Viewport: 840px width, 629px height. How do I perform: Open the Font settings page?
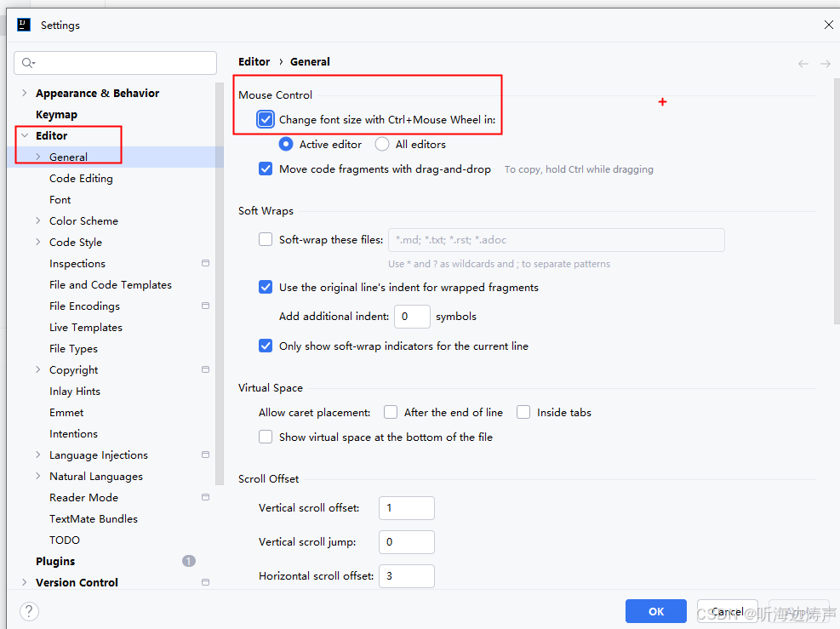point(60,199)
